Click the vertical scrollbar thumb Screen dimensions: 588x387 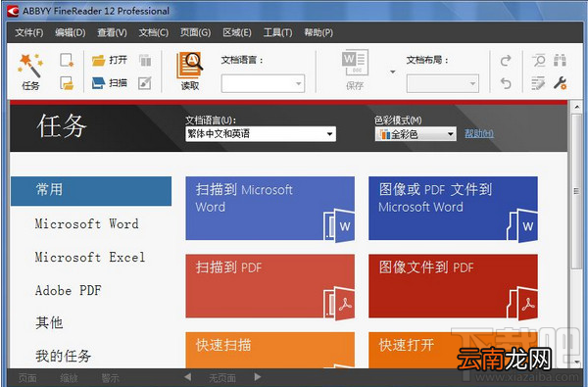[x=576, y=191]
